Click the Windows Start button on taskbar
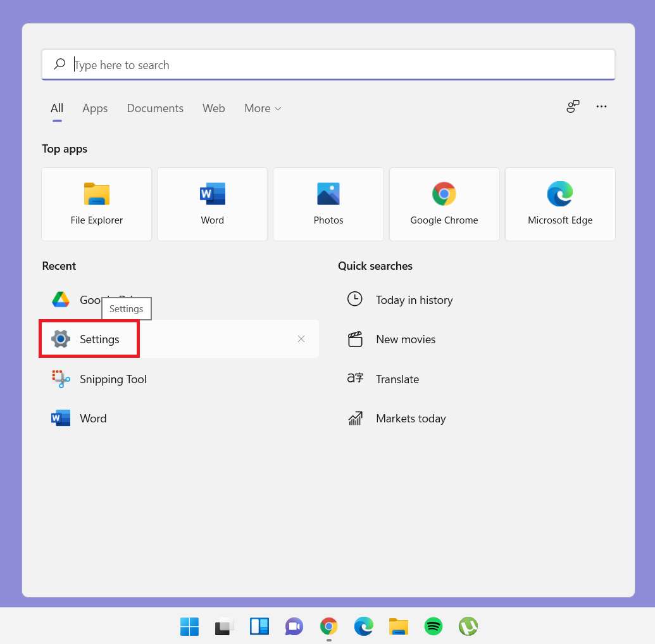This screenshot has width=655, height=644. click(x=189, y=626)
